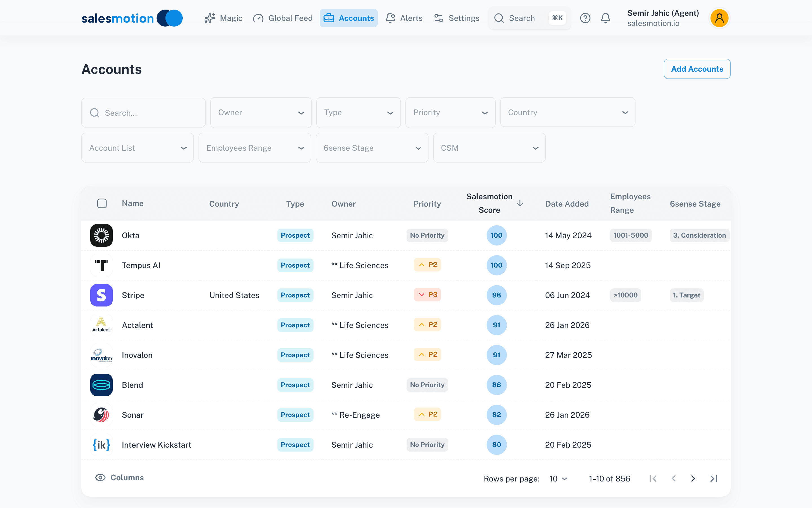Click the P3 priority badge for Stripe
Image resolution: width=812 pixels, height=508 pixels.
click(x=427, y=295)
